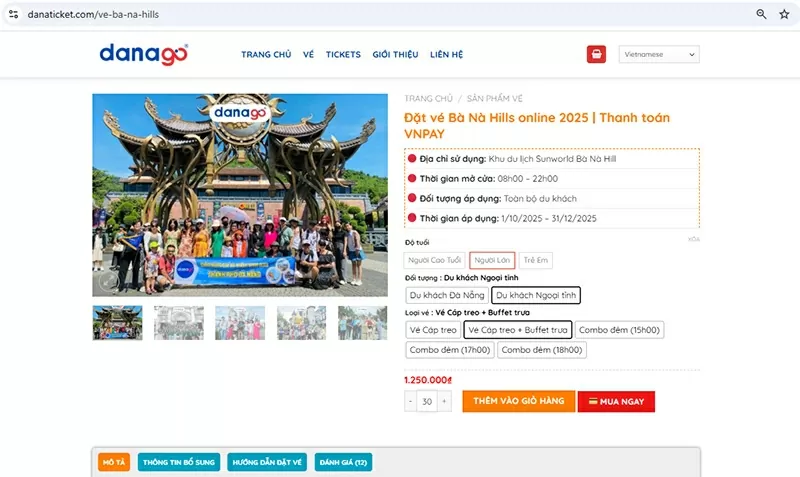The width and height of the screenshot is (800, 477).
Task: Switch to the 'THÔNG TIN BỔ SUNG' tab
Action: [x=180, y=462]
